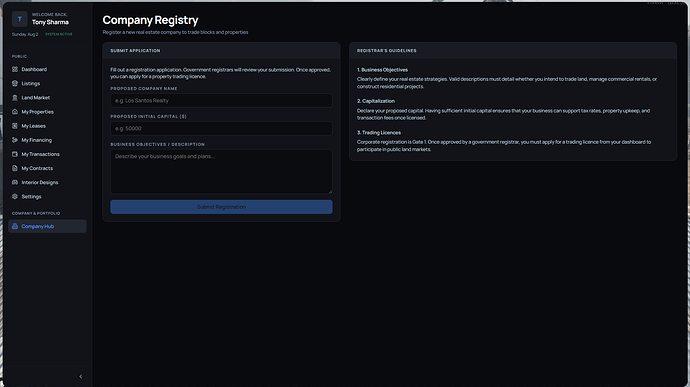This screenshot has height=387, width=690.
Task: Click the Public section label
Action: click(19, 56)
